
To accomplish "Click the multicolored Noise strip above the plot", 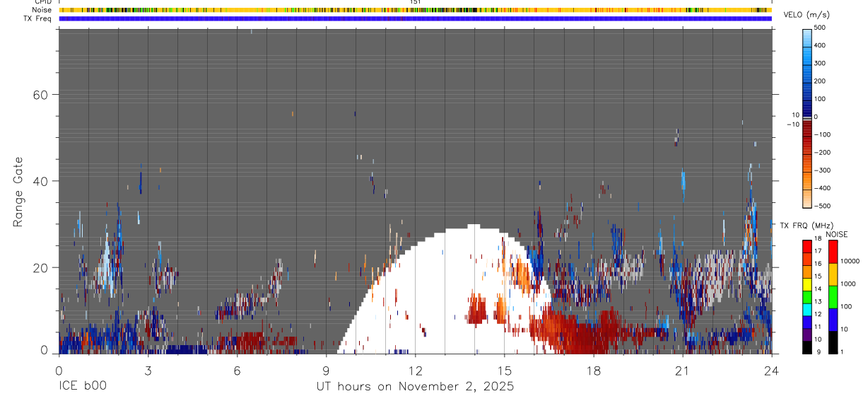I will coord(415,11).
